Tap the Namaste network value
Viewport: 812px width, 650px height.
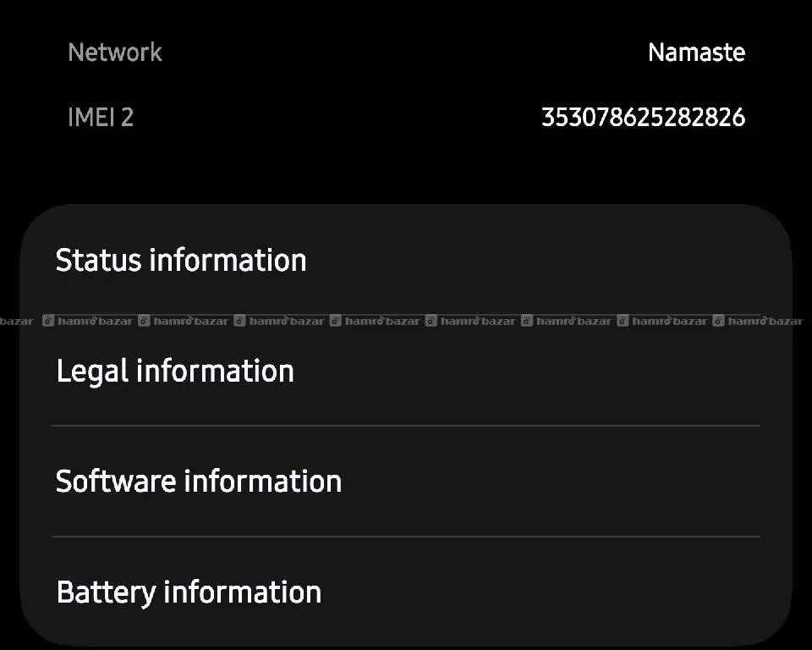pos(696,52)
